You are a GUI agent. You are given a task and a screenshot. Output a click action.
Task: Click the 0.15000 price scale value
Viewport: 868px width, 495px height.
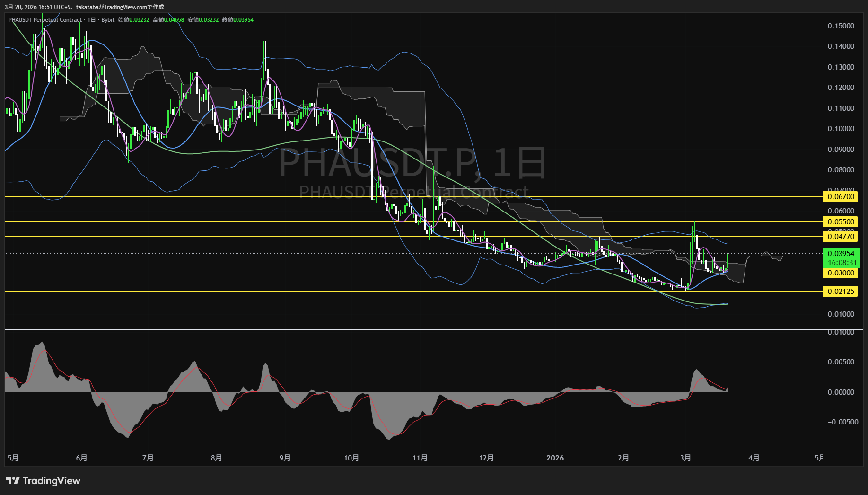point(841,26)
